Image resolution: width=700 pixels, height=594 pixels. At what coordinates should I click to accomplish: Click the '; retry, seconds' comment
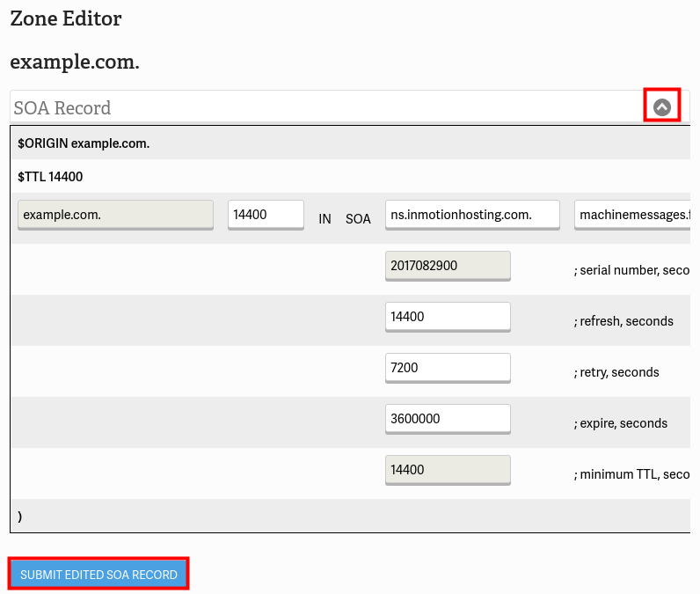(x=619, y=372)
